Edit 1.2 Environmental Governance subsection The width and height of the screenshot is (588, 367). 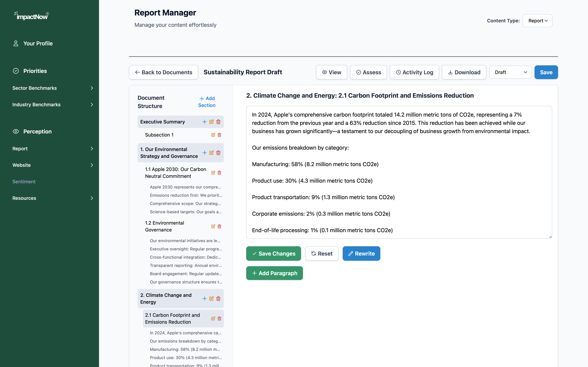pos(213,226)
